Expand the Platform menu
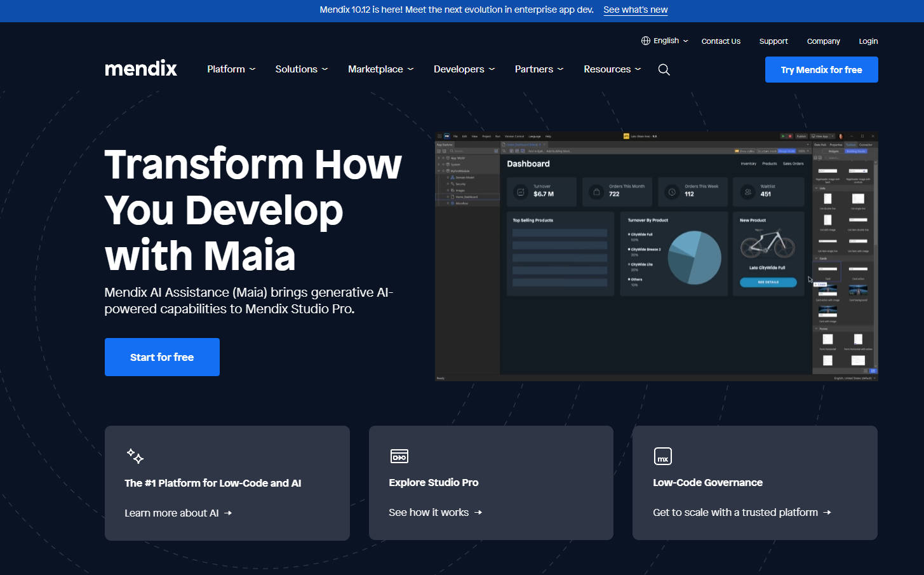The image size is (924, 575). [x=231, y=69]
